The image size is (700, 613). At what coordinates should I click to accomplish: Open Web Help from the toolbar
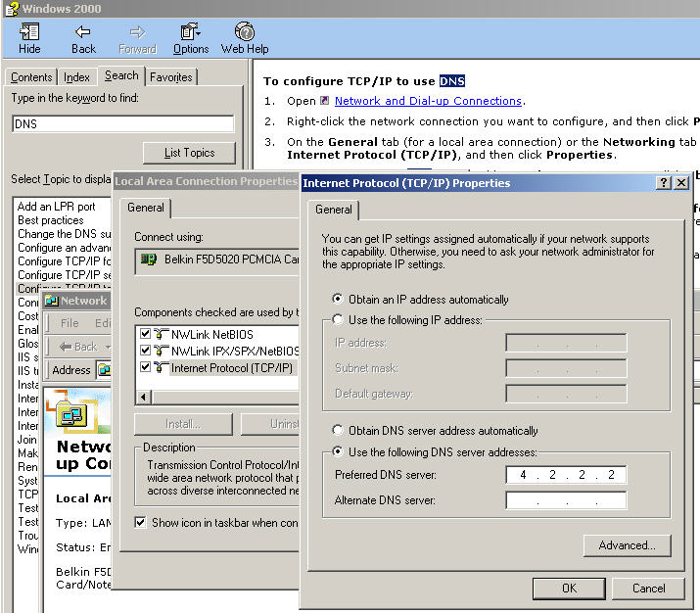pyautogui.click(x=244, y=38)
